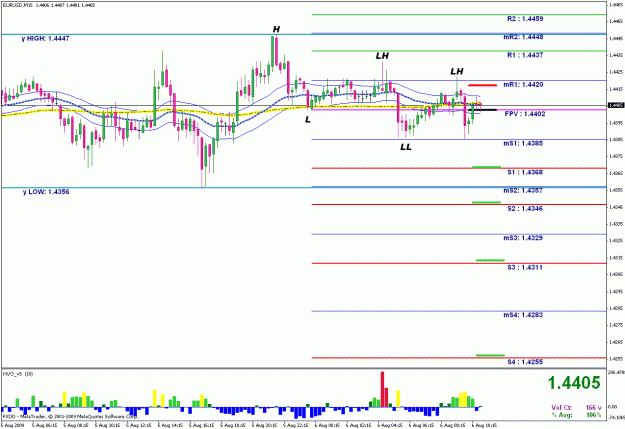
Task: Click the current price tag on price axis
Action: tap(616, 105)
